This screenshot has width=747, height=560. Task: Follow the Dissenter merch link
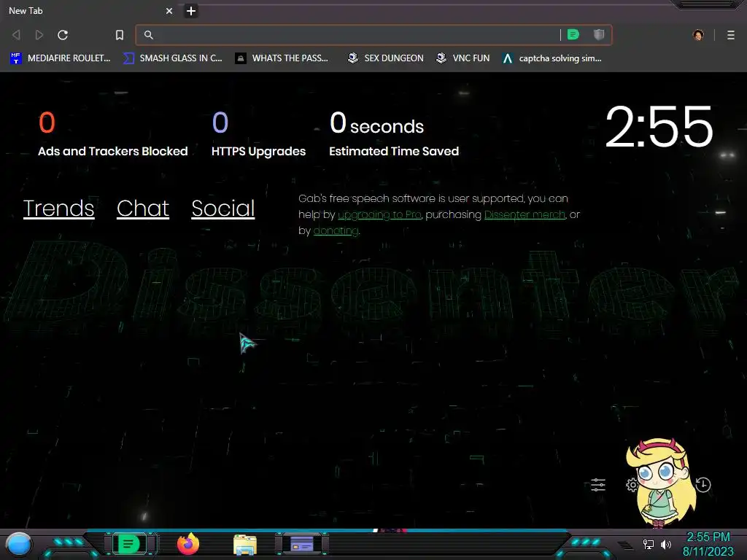(x=525, y=215)
